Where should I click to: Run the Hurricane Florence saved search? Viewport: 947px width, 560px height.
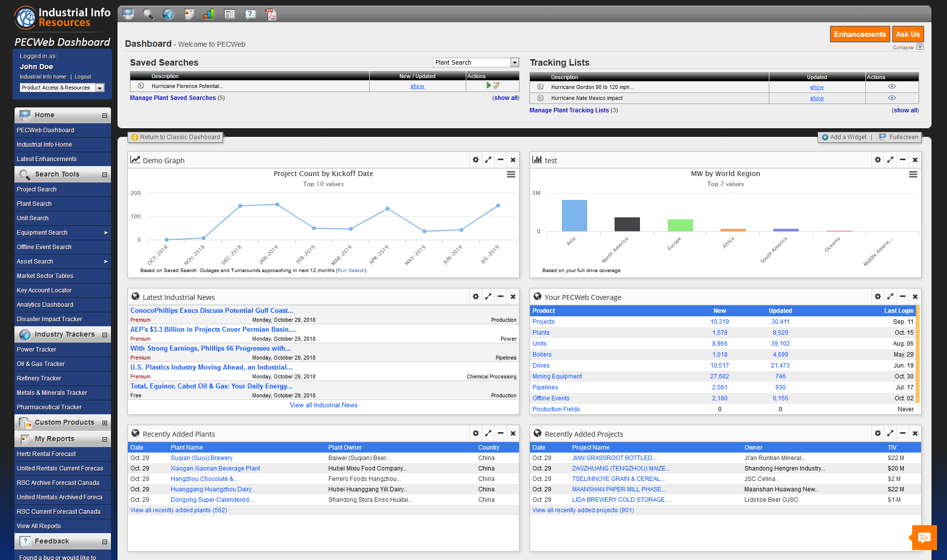489,85
